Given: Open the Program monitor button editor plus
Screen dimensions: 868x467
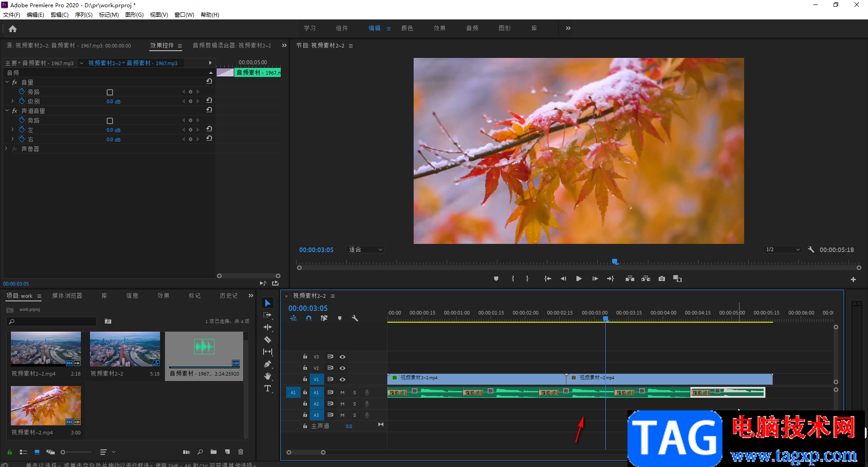Looking at the screenshot, I should pyautogui.click(x=853, y=280).
